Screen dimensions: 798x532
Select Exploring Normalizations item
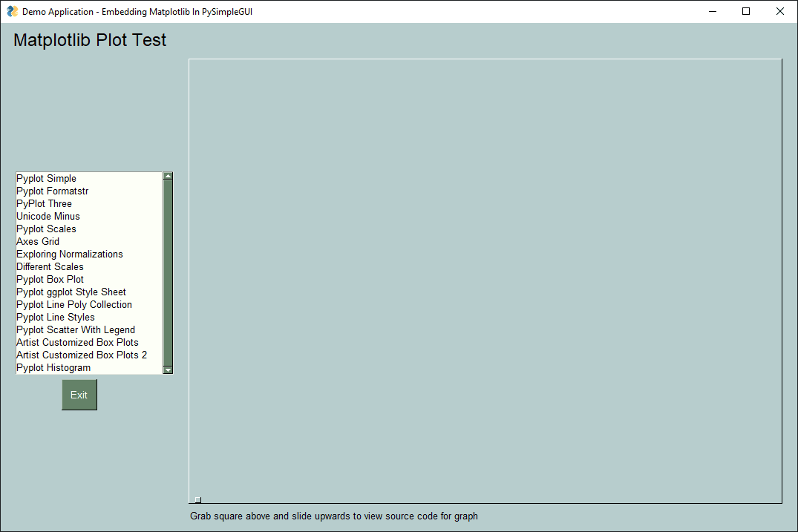click(x=70, y=254)
